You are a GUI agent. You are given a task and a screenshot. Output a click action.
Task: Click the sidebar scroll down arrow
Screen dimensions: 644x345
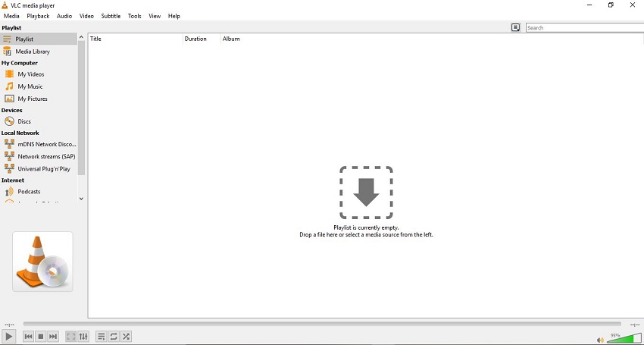pos(81,199)
